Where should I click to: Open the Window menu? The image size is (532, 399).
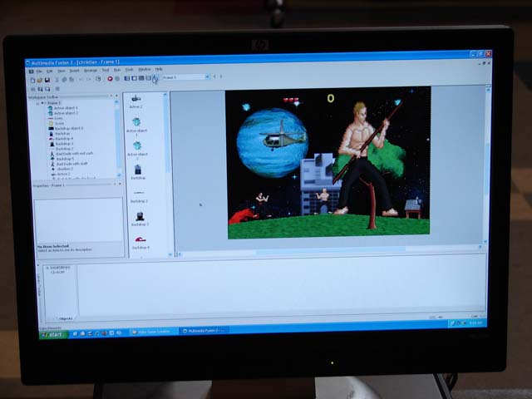coord(145,70)
